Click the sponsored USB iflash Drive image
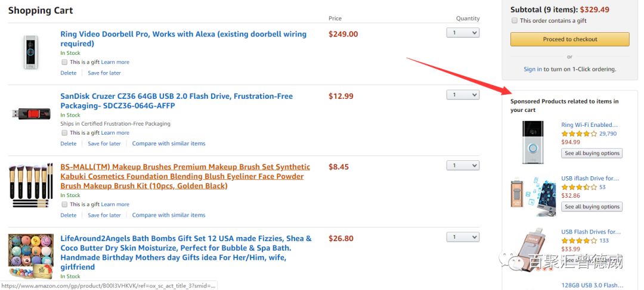The width and height of the screenshot is (644, 290). click(532, 195)
